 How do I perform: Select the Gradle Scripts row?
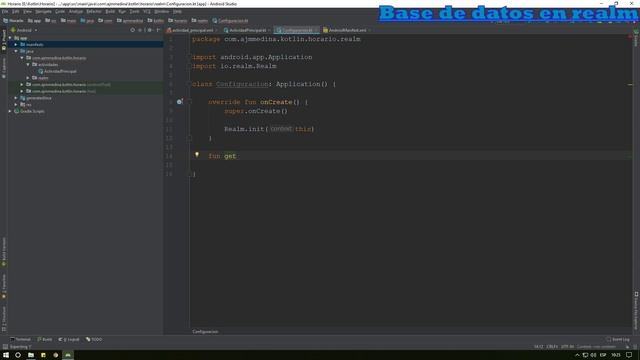coord(85,111)
